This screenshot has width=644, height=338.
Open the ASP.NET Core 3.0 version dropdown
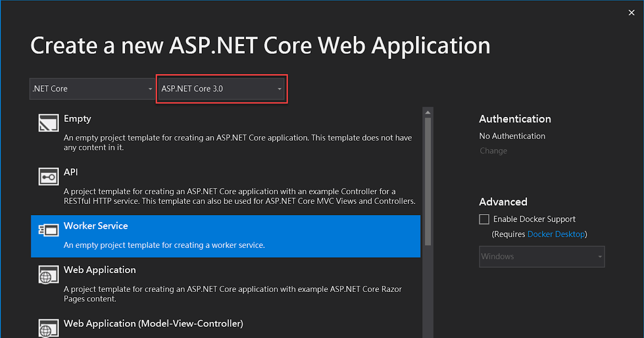[x=222, y=89]
